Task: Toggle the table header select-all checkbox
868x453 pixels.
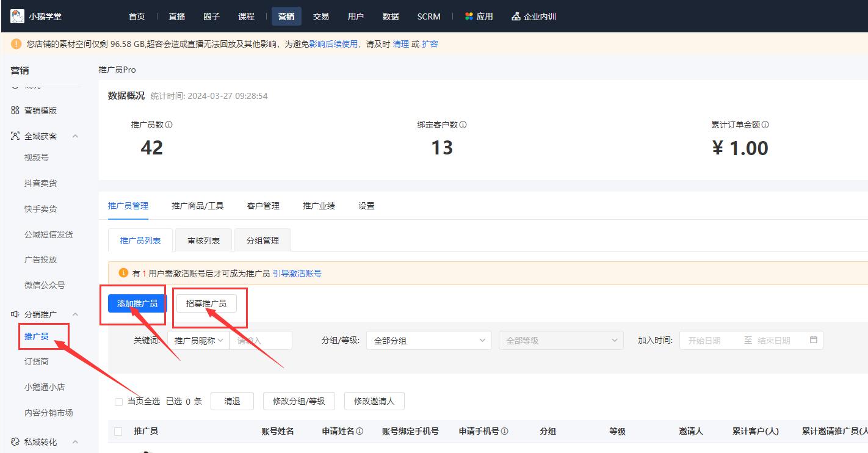Action: point(118,432)
